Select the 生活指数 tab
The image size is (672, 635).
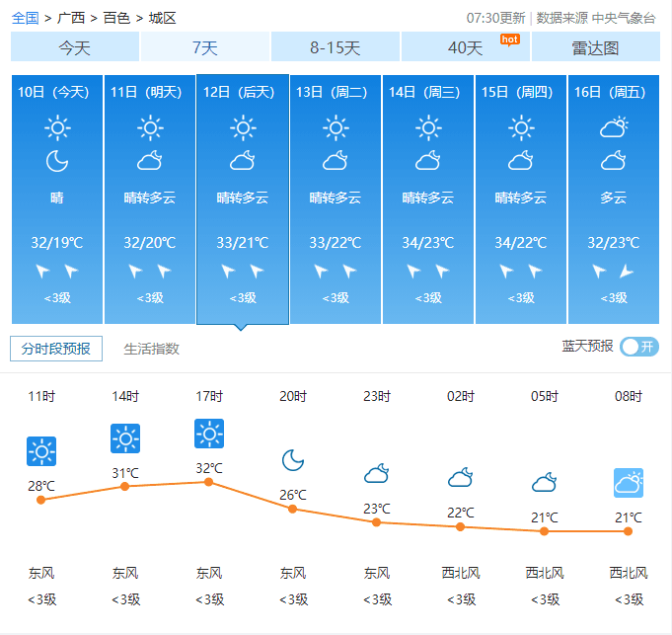[151, 349]
